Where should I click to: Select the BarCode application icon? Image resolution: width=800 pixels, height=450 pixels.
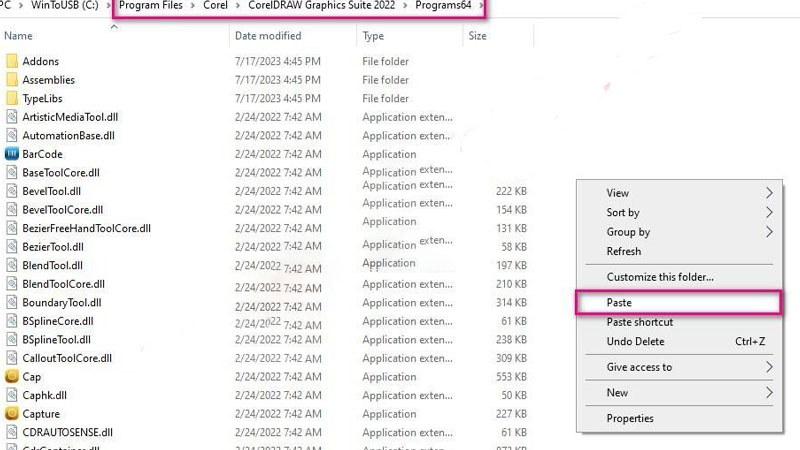[12, 154]
